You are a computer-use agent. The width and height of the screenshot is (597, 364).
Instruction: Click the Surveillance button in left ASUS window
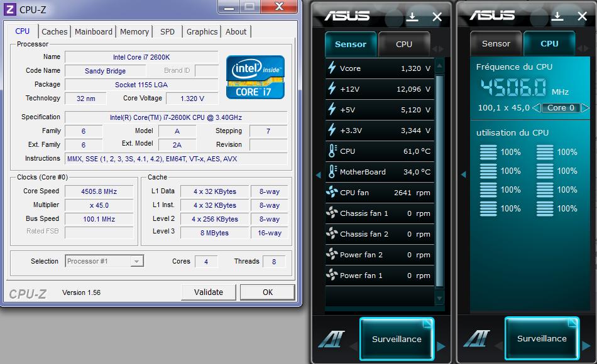tap(397, 339)
